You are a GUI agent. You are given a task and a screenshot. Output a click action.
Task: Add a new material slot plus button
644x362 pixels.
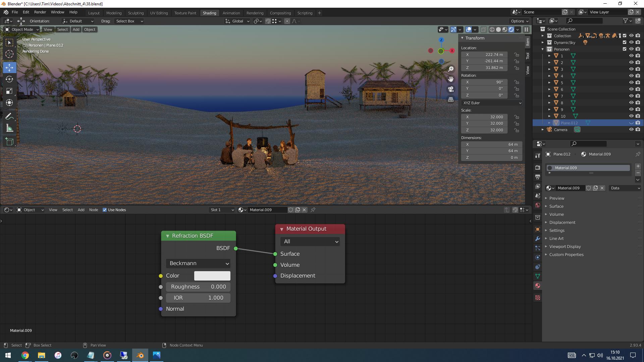(638, 167)
